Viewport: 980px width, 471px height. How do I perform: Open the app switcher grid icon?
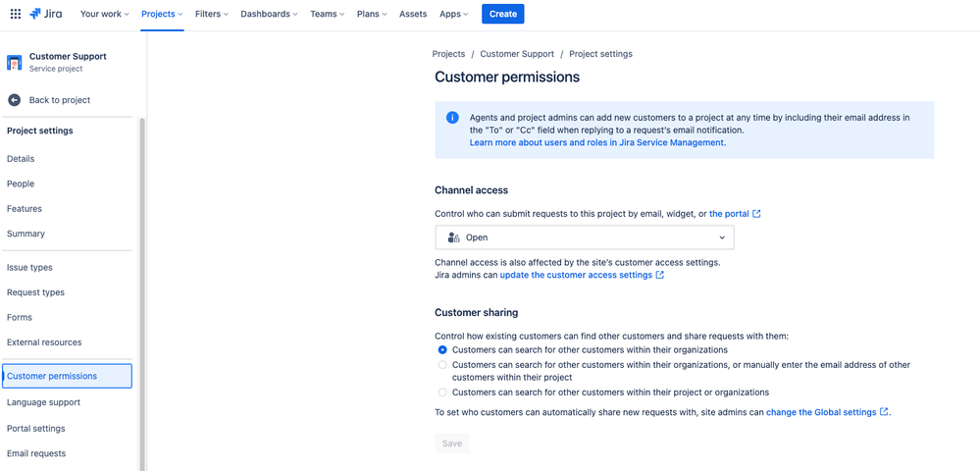(16, 14)
